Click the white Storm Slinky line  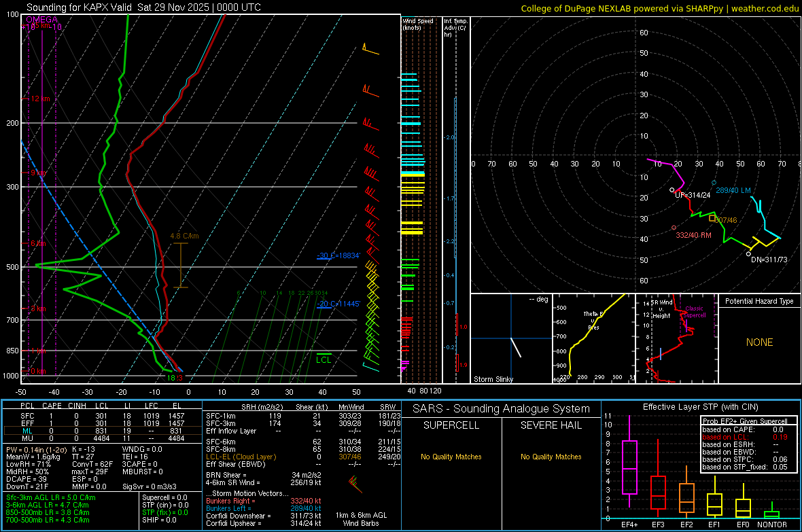click(x=516, y=347)
